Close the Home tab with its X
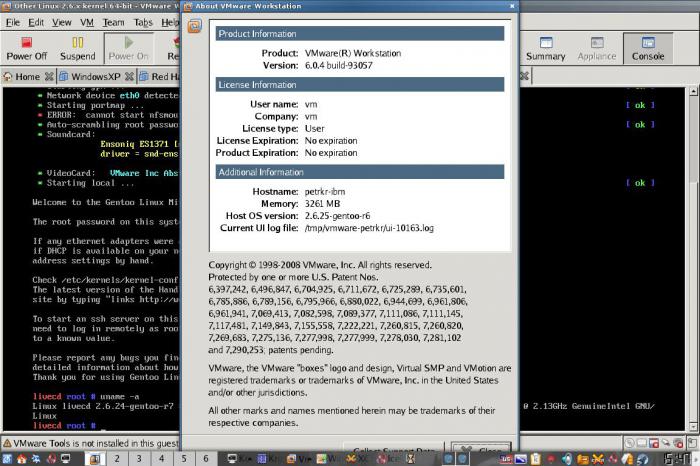This screenshot has width=700, height=466. 49,77
